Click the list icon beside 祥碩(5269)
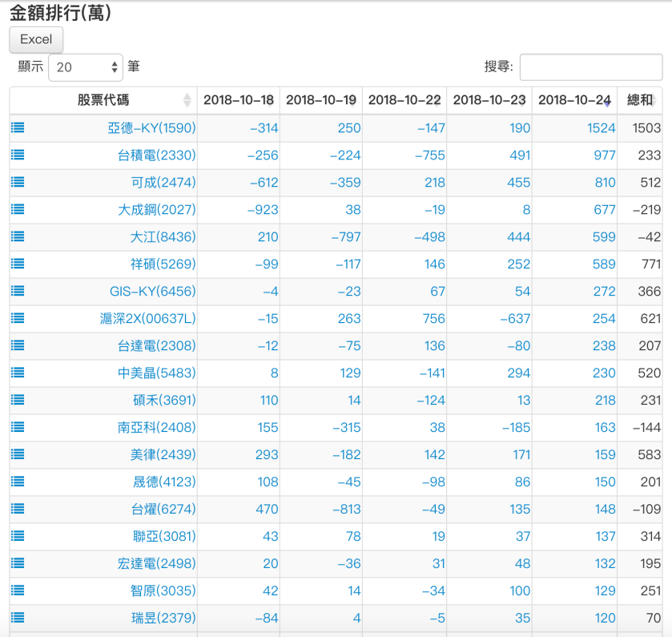The height and width of the screenshot is (637, 672). [x=17, y=264]
